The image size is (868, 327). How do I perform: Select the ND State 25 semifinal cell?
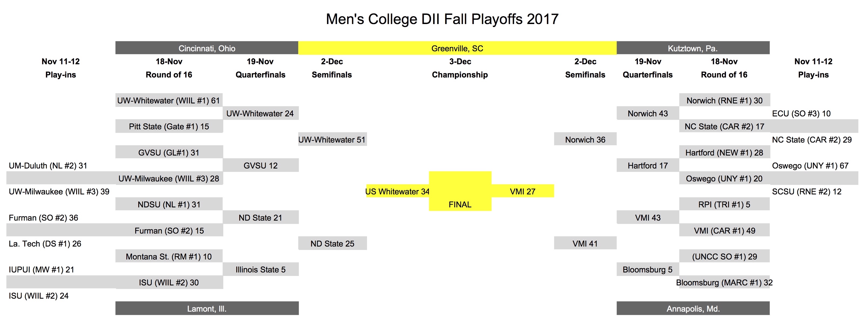pos(332,243)
